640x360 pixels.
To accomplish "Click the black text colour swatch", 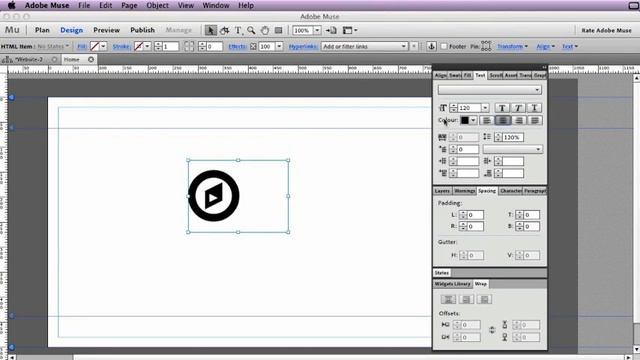I will (464, 120).
